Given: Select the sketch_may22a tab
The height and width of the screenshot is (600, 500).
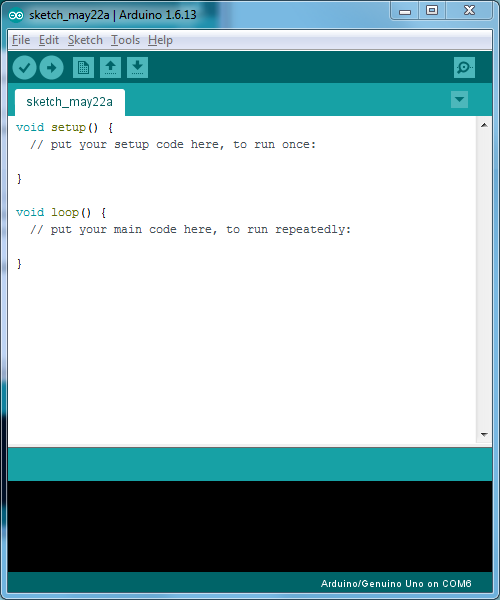Looking at the screenshot, I should click(x=70, y=102).
